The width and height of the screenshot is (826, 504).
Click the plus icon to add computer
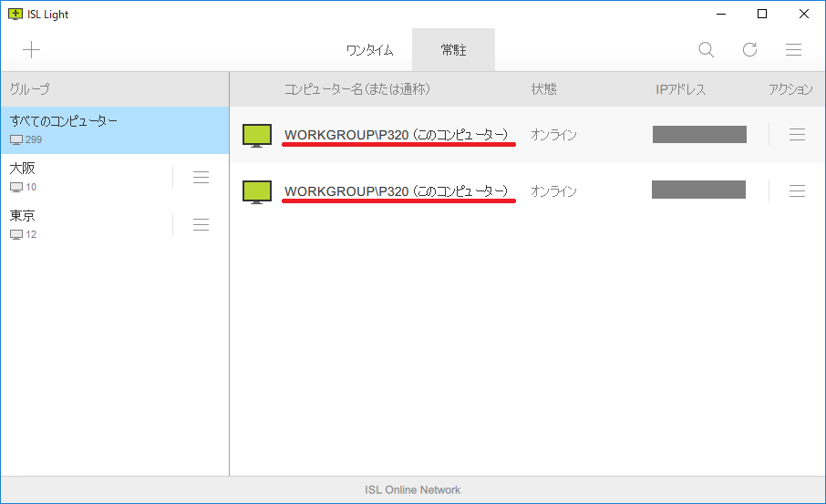click(x=32, y=50)
